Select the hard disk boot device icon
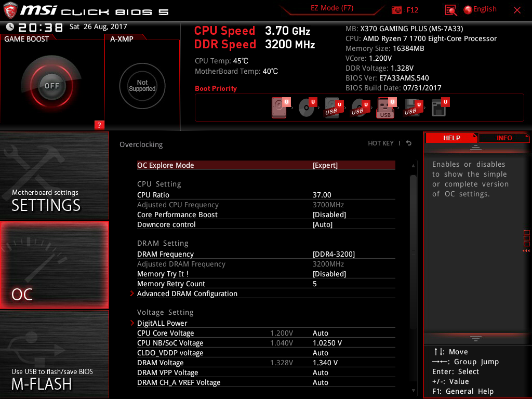This screenshot has height=399, width=532. (281, 108)
